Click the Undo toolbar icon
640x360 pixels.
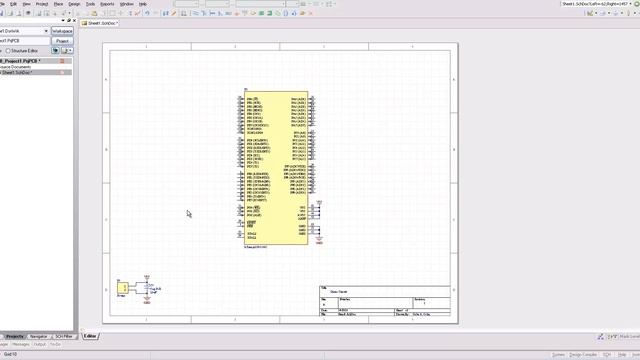coord(147,13)
